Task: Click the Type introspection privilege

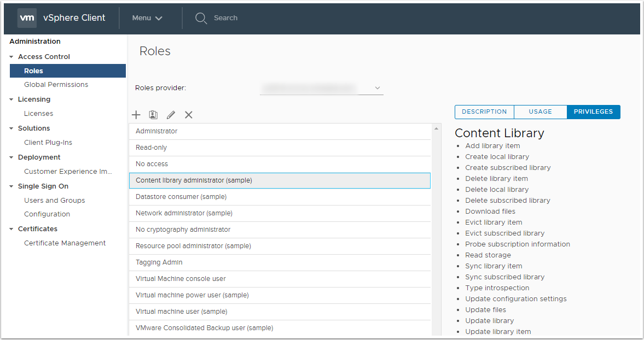Action: click(497, 288)
